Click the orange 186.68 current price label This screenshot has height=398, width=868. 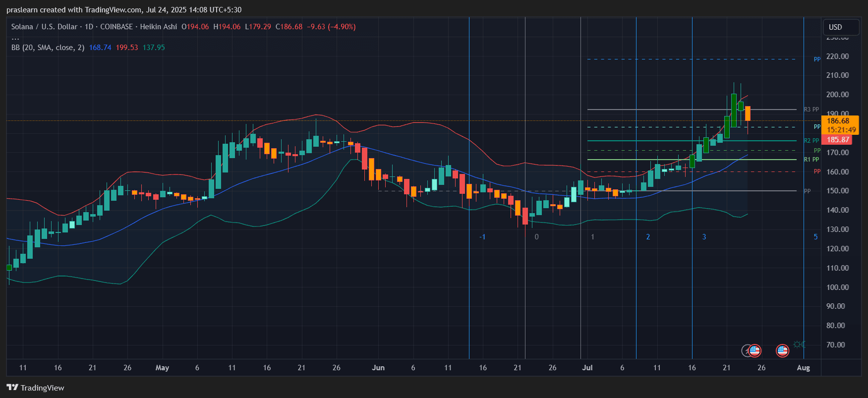(840, 121)
